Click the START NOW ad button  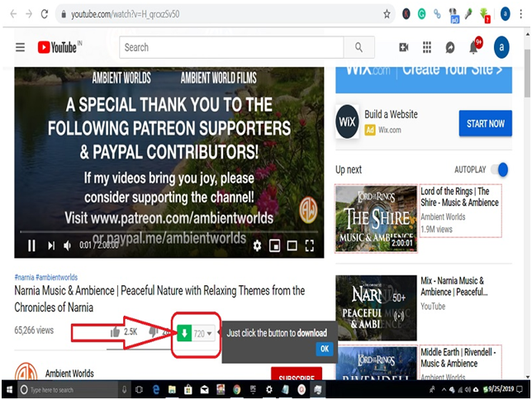[486, 123]
